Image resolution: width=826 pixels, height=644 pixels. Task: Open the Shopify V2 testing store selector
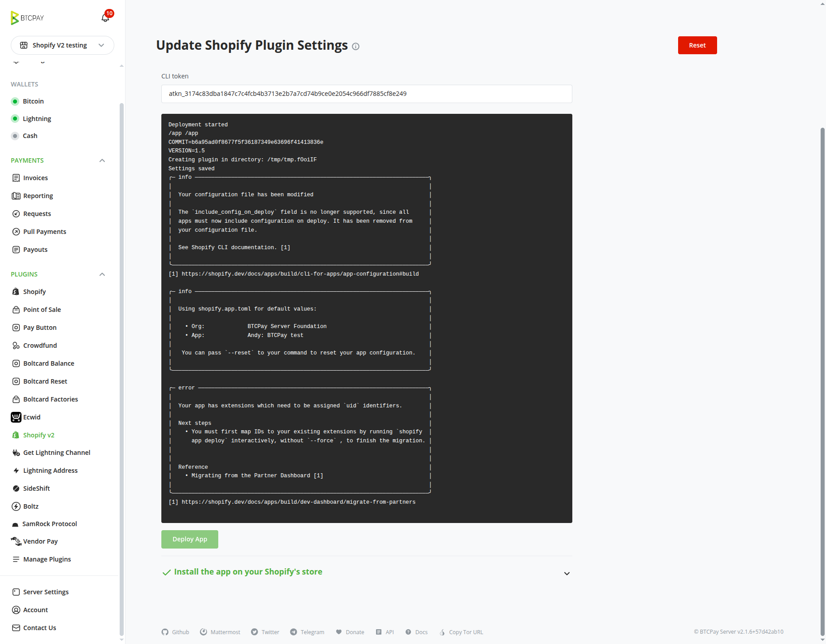(x=62, y=45)
